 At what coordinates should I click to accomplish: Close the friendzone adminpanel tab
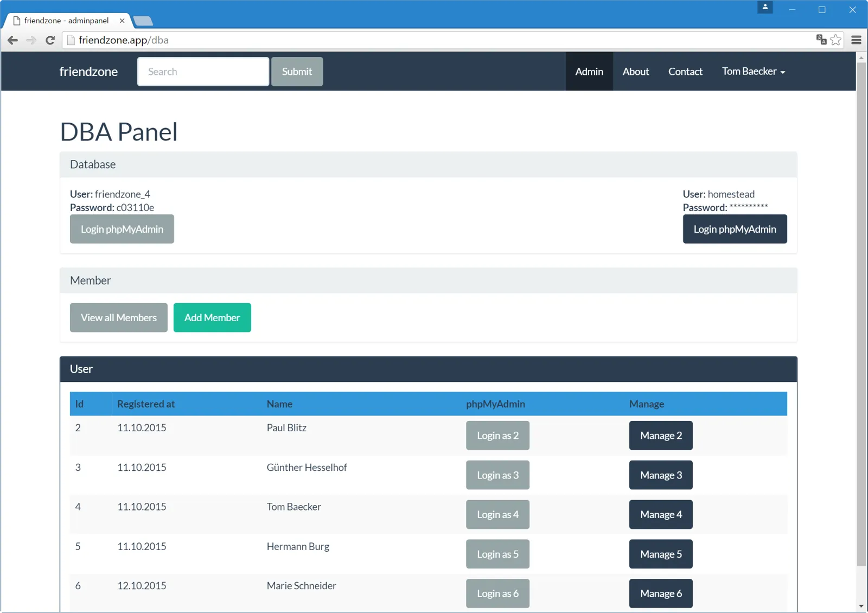[122, 21]
